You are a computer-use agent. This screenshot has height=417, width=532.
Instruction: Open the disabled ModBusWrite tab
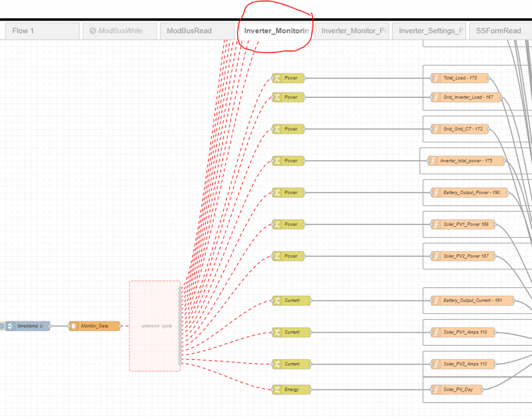click(x=120, y=31)
